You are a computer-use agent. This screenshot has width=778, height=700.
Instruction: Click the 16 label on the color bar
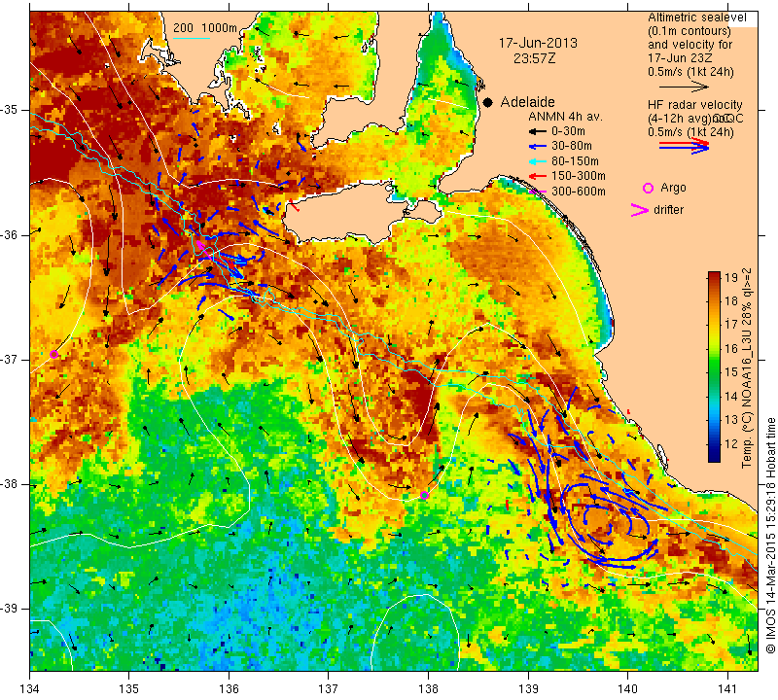pyautogui.click(x=731, y=348)
